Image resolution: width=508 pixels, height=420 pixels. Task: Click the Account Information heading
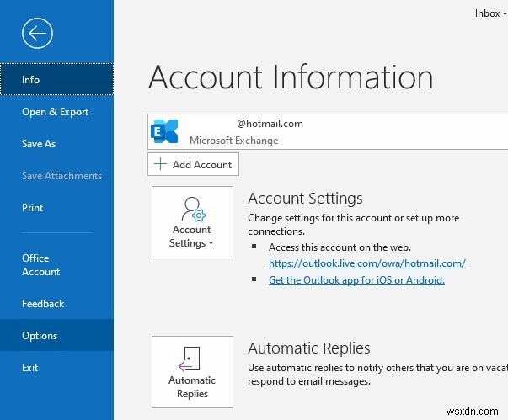click(x=291, y=77)
